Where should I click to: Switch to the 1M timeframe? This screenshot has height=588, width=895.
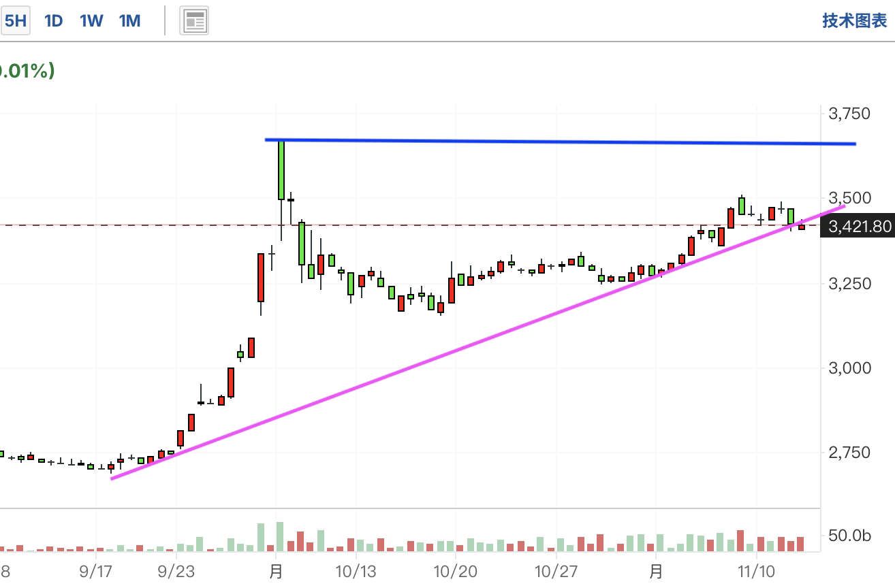tap(129, 21)
